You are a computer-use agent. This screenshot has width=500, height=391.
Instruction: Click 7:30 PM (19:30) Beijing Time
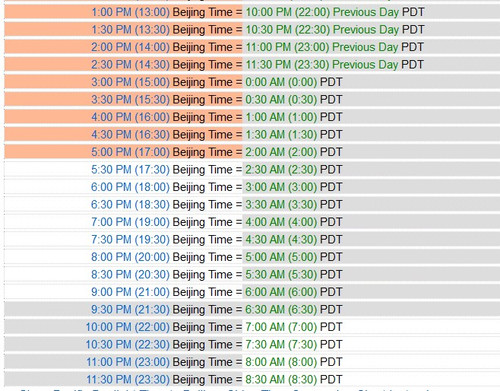[162, 239]
